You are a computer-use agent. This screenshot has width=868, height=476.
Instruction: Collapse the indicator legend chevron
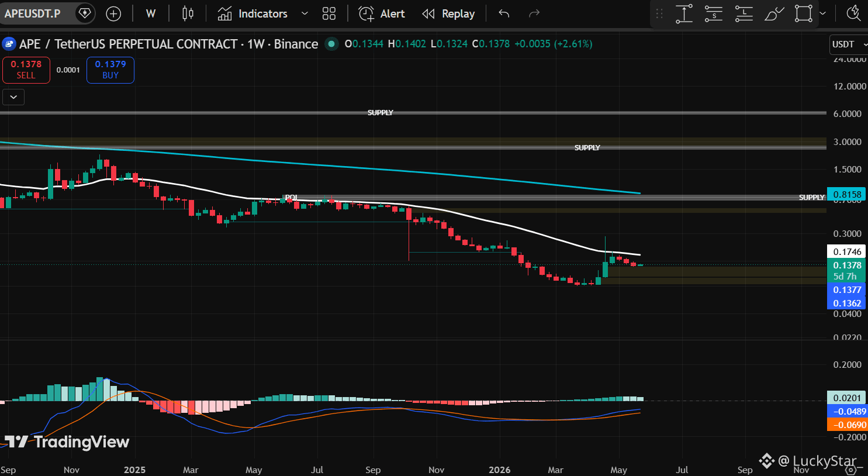(13, 97)
